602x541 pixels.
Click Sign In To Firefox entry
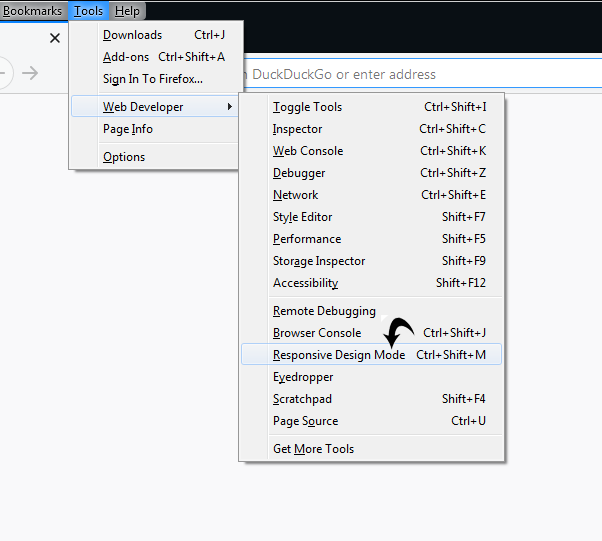155,79
